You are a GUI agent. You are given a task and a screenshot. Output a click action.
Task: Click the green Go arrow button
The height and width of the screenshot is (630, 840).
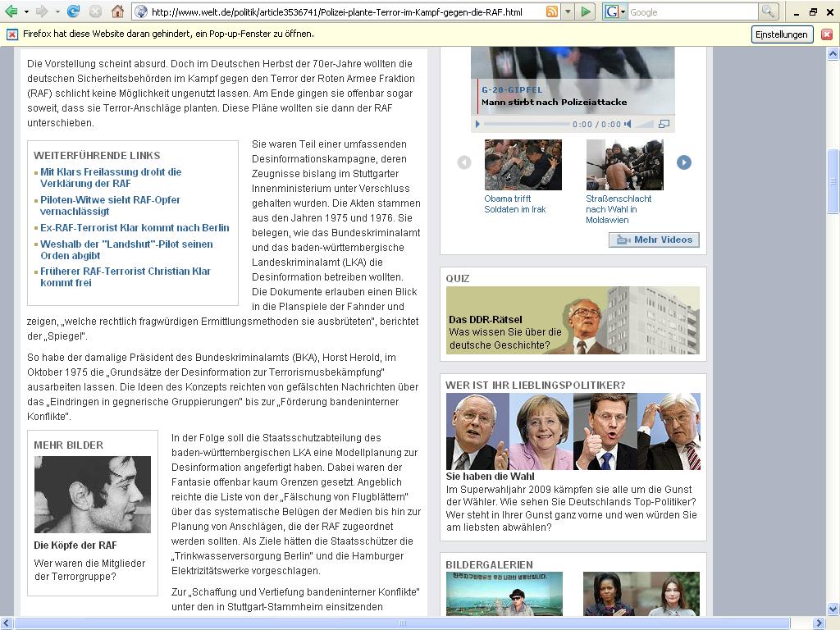pos(586,11)
